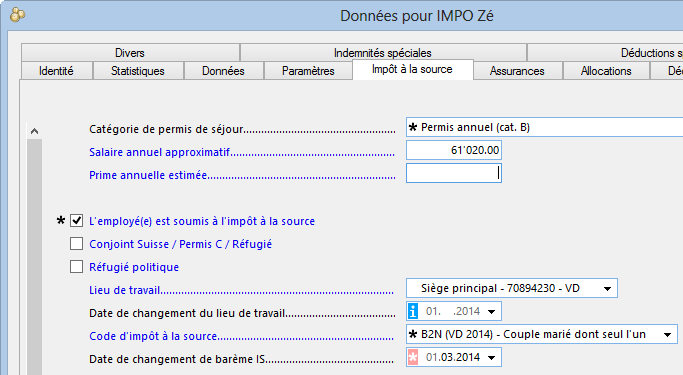The image size is (683, 375).
Task: Go to the Paramètres tab
Action: (x=308, y=71)
